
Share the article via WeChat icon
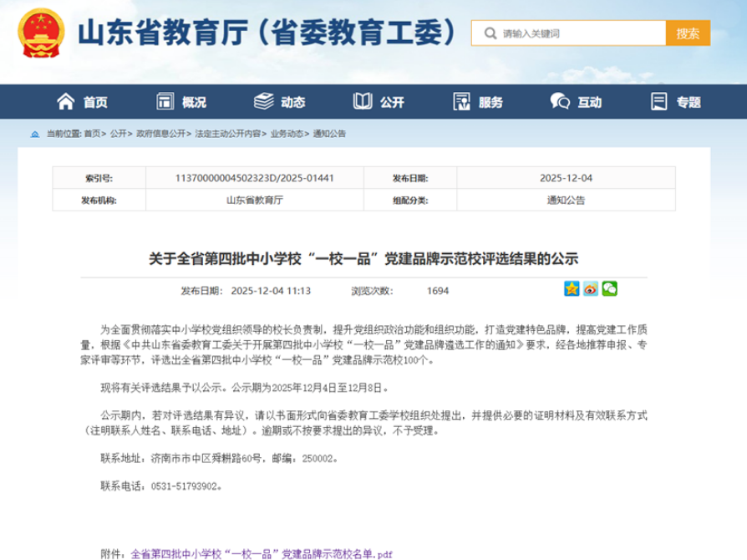(x=610, y=289)
